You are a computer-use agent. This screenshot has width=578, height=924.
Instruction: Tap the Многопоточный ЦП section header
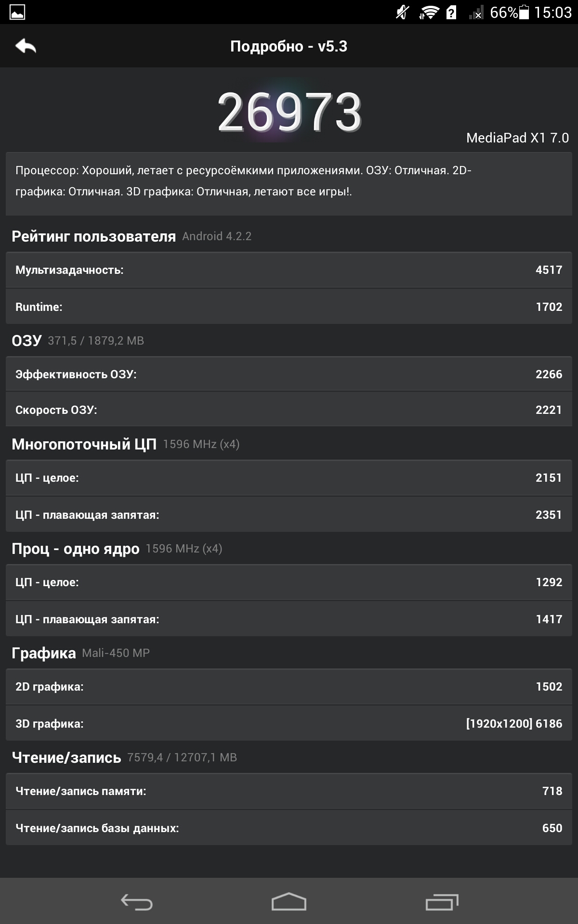point(84,444)
